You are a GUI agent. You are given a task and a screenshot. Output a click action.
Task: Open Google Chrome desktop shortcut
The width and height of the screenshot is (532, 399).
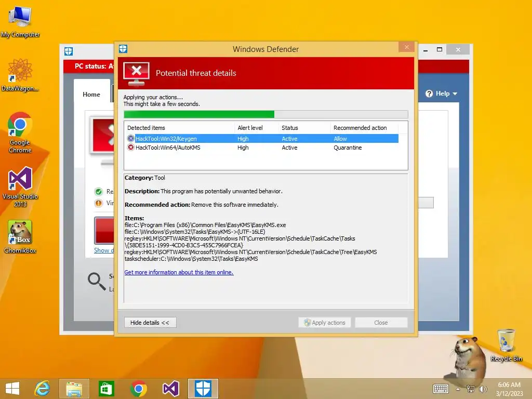pos(20,132)
